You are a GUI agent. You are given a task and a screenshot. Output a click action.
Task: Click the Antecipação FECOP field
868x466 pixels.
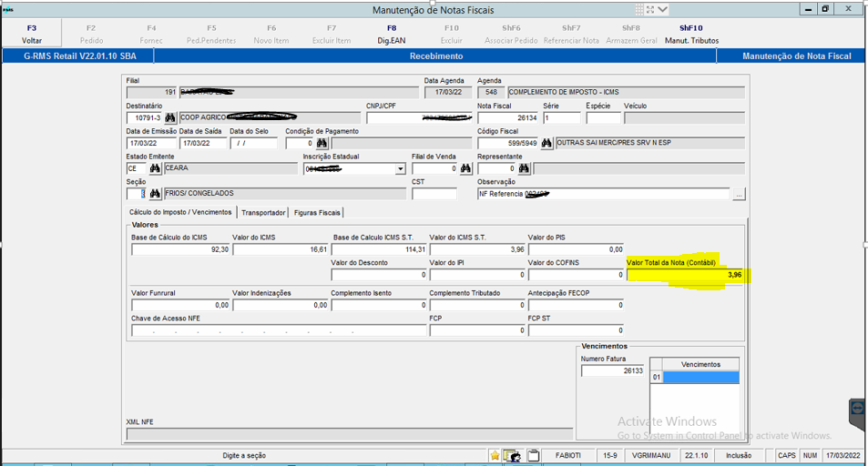point(577,305)
